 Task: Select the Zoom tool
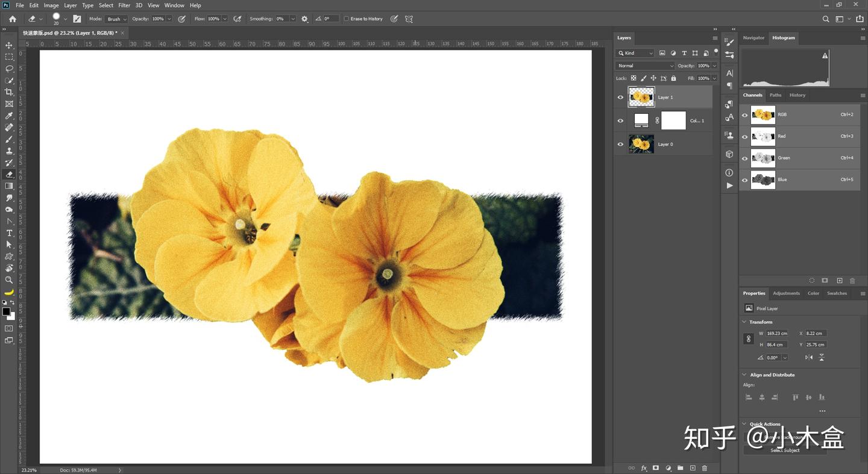[9, 280]
